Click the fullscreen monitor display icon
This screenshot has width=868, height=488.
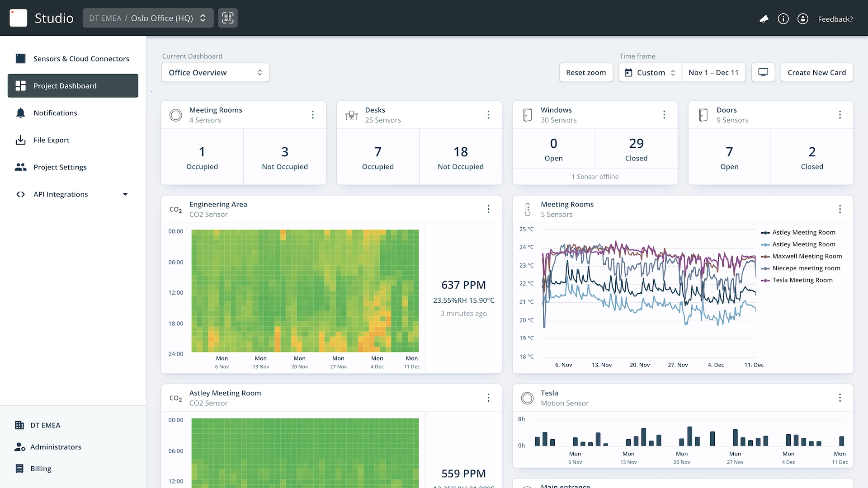pyautogui.click(x=763, y=72)
